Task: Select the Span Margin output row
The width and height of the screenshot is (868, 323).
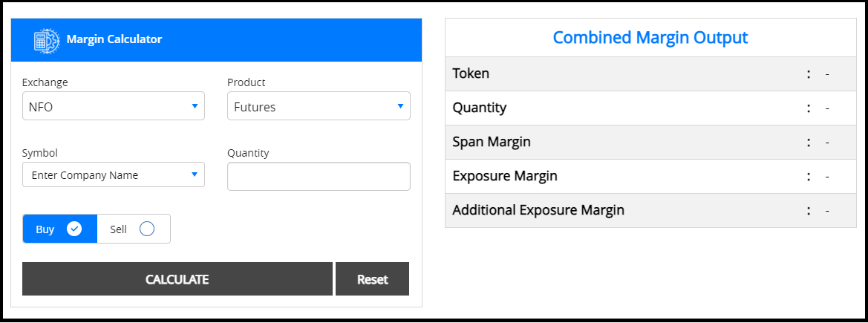Action: pyautogui.click(x=650, y=142)
